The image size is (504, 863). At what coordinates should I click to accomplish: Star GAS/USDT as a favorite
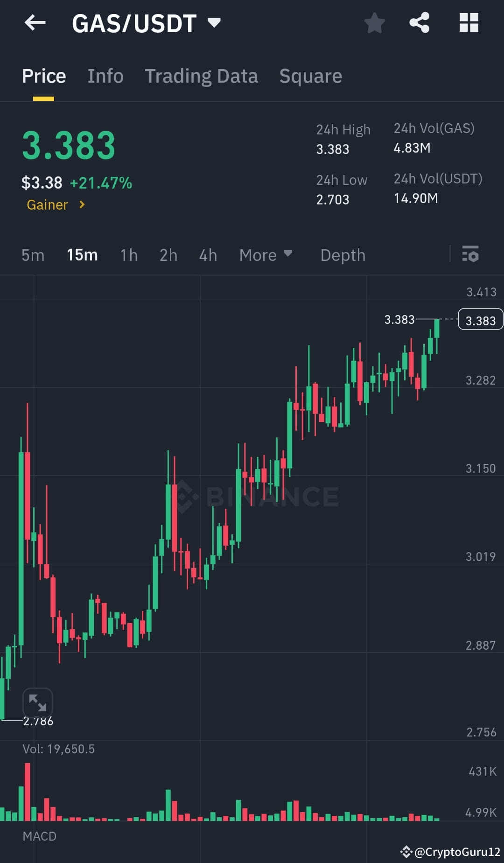[x=374, y=23]
